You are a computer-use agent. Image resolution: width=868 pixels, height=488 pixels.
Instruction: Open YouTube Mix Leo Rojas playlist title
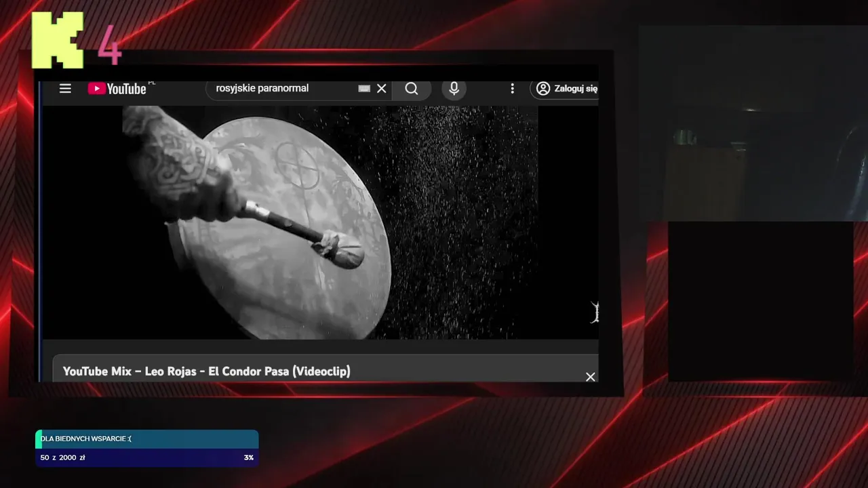click(207, 371)
